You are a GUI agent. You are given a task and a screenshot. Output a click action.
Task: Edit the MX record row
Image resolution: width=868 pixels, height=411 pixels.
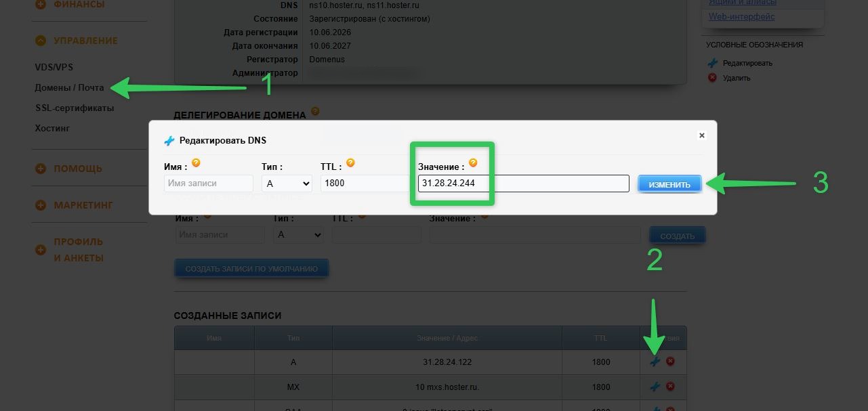(655, 387)
